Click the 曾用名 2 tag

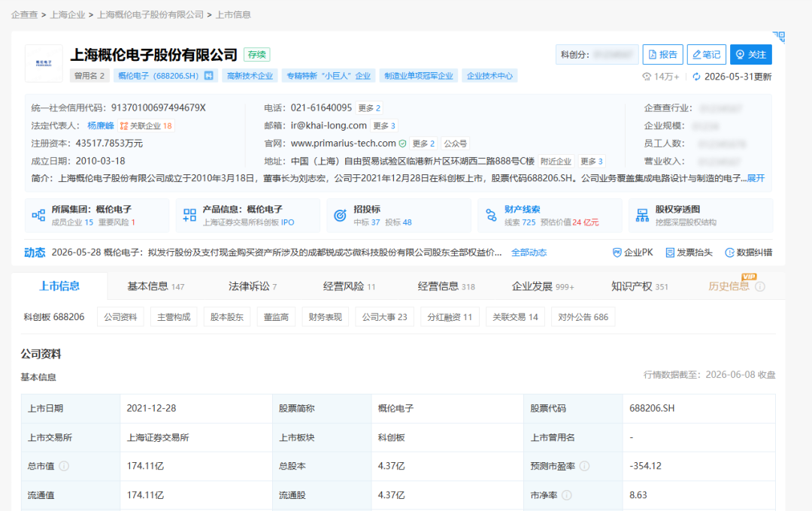(x=89, y=76)
